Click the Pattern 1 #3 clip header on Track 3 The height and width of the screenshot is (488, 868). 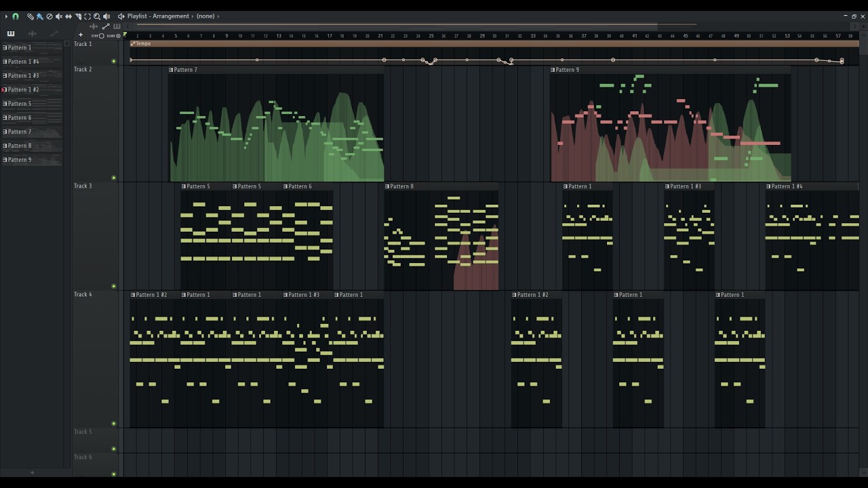[689, 186]
